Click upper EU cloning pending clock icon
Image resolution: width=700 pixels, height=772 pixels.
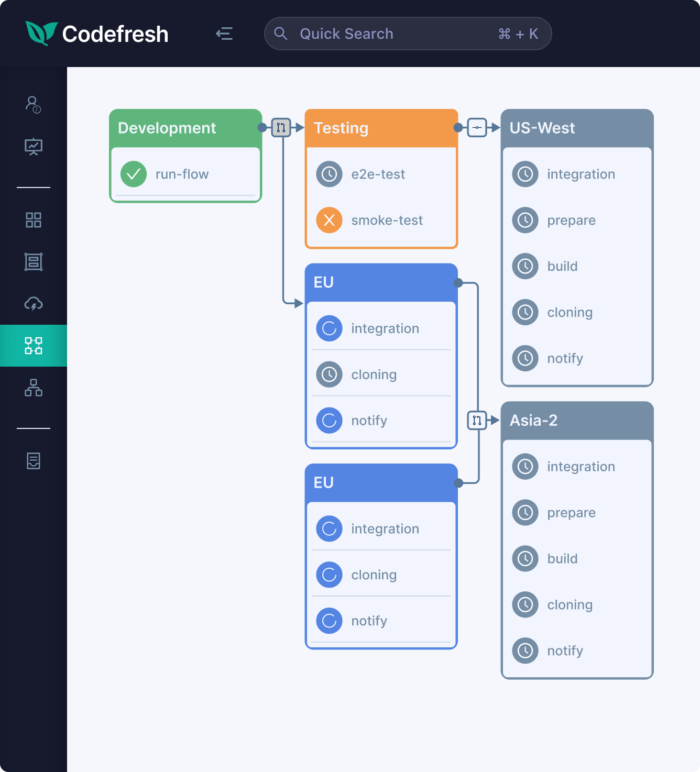(x=330, y=374)
